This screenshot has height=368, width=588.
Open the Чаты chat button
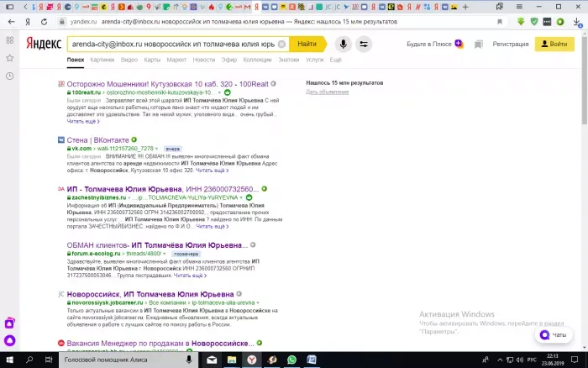coord(554,334)
